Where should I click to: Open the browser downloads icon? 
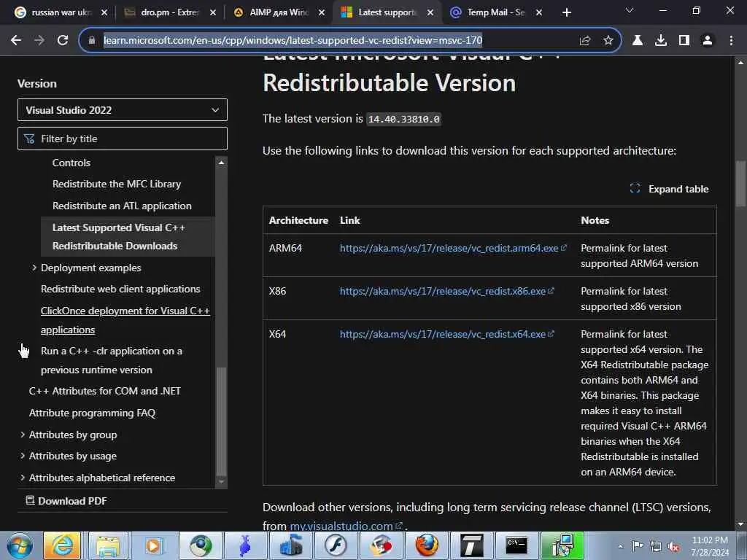661,41
